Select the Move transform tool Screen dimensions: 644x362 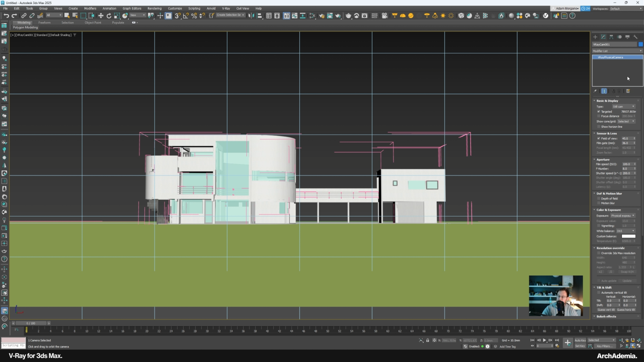tap(101, 16)
